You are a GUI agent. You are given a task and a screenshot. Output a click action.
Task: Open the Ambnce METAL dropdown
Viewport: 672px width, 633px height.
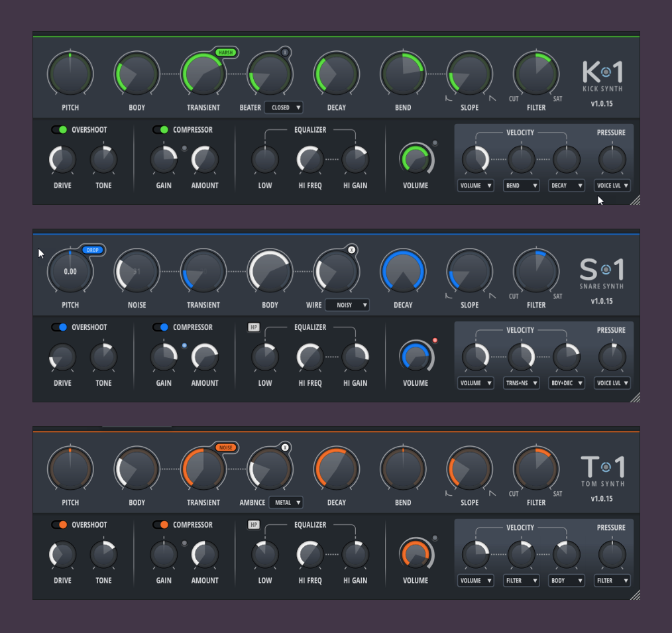[286, 502]
